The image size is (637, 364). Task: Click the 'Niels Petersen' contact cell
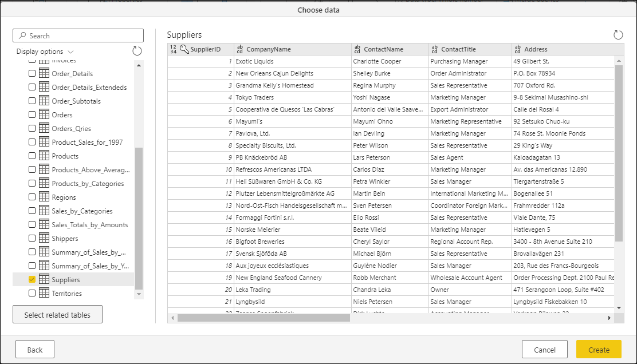(390, 302)
